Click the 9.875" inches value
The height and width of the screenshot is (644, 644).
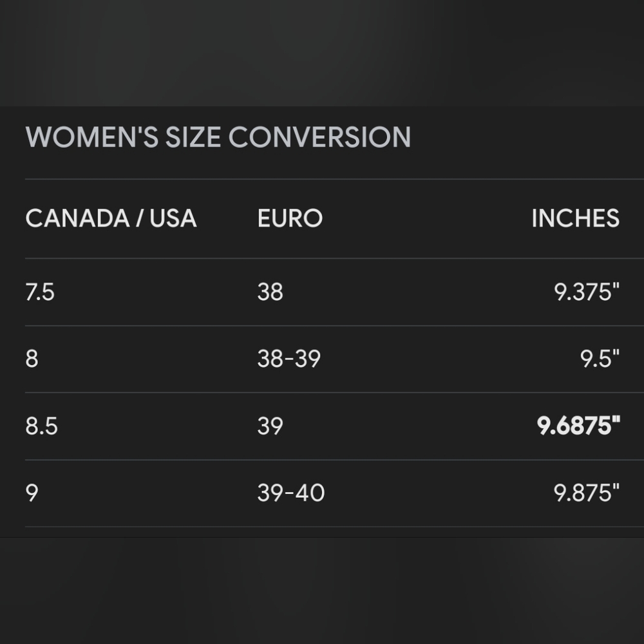[587, 493]
